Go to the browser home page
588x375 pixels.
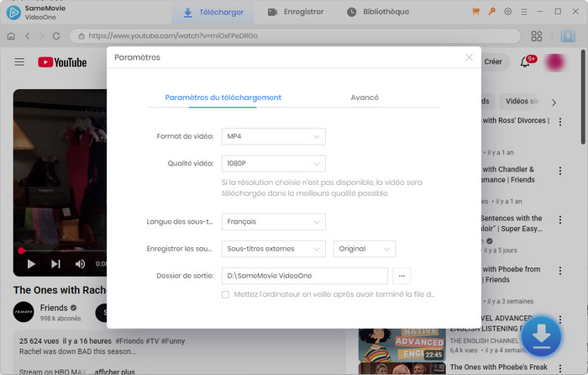pos(11,36)
